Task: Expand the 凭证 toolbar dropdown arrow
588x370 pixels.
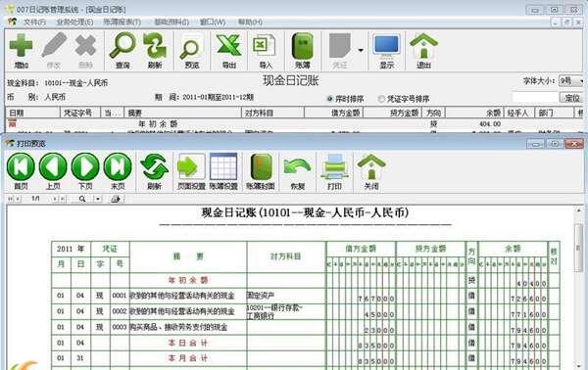Action: [x=361, y=50]
